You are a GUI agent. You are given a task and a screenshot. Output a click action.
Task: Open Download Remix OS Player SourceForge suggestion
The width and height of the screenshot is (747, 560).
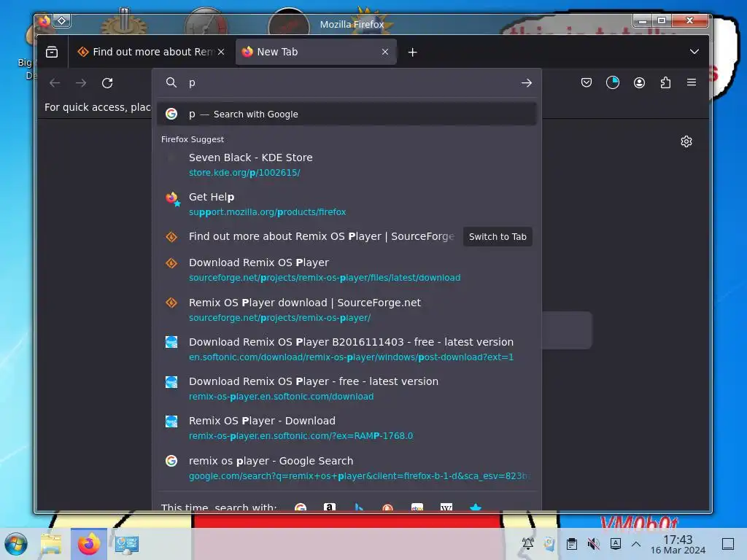click(347, 270)
